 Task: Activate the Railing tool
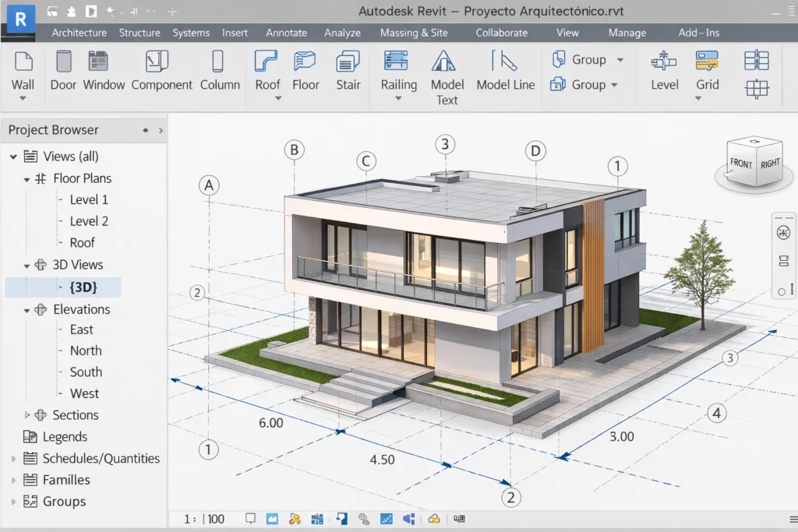click(398, 69)
